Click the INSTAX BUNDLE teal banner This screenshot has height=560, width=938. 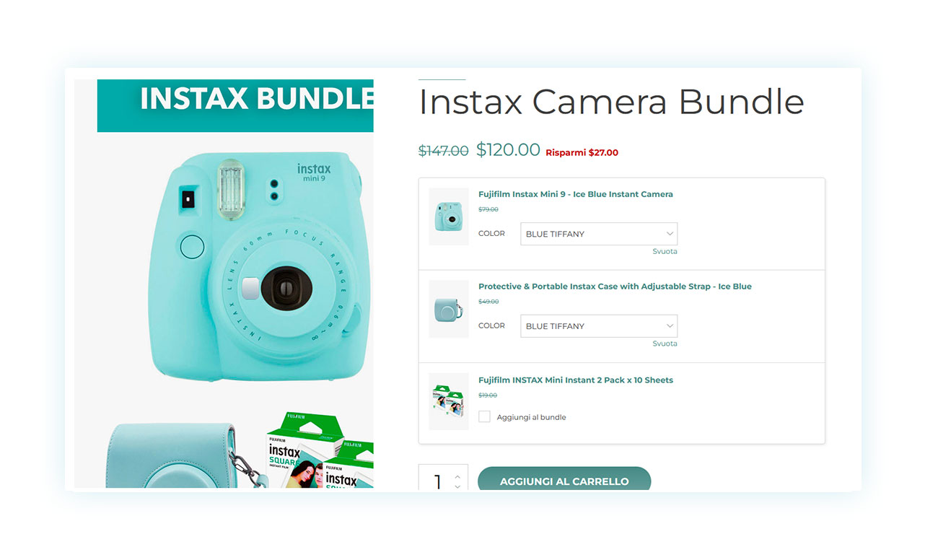(x=235, y=105)
